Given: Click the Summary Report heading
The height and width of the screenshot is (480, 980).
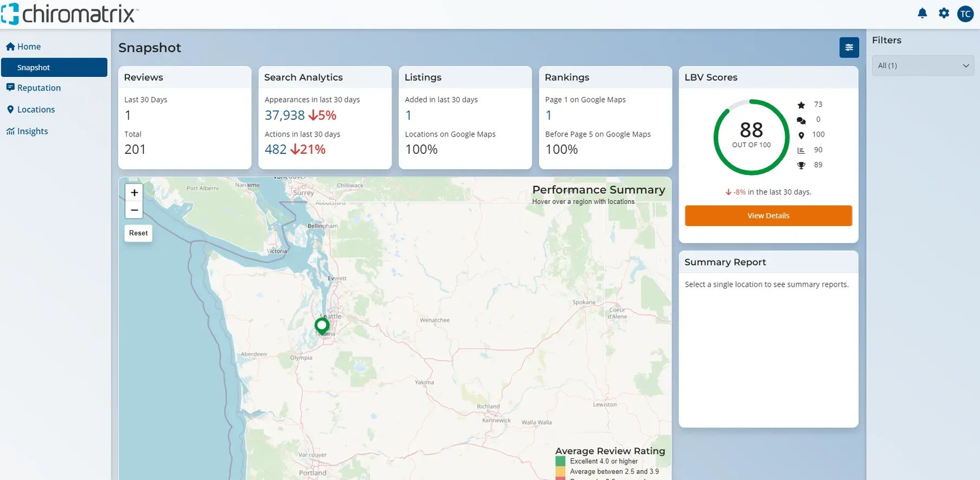Looking at the screenshot, I should (x=725, y=262).
